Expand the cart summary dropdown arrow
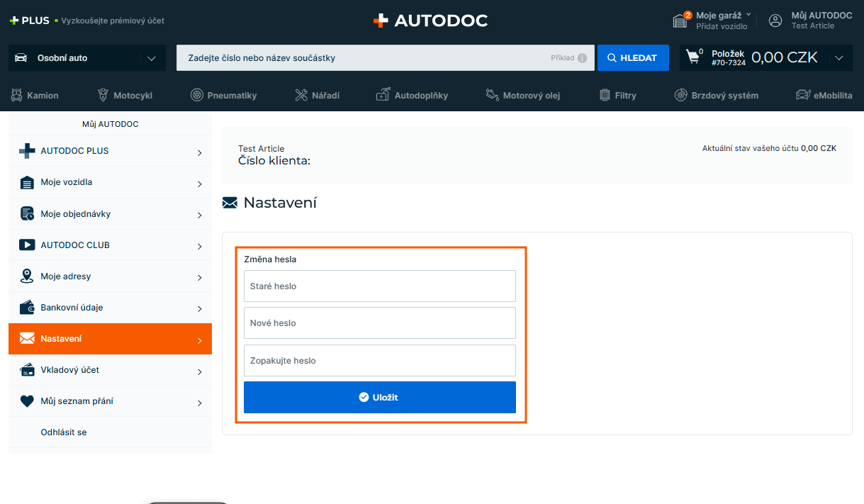 point(839,58)
